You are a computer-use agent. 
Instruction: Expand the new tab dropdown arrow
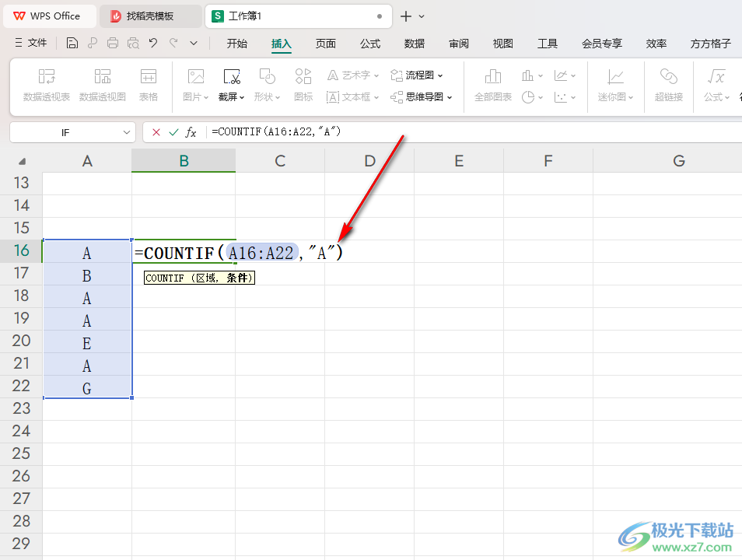click(422, 16)
